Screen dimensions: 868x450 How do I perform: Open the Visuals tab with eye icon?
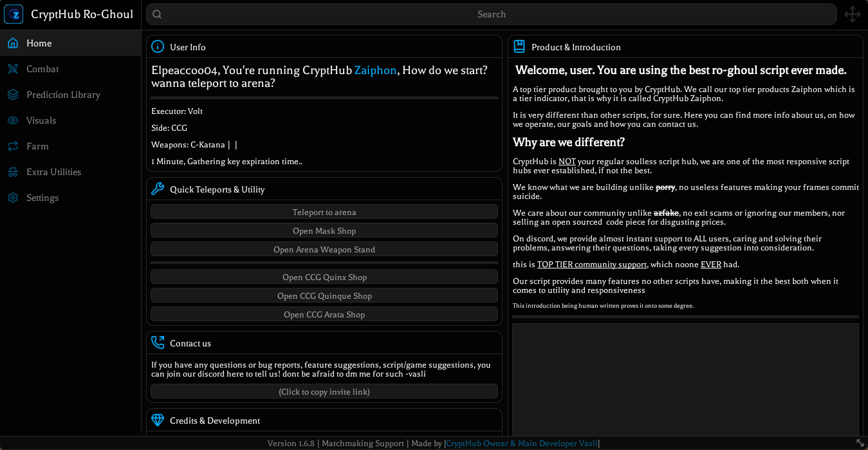point(70,120)
